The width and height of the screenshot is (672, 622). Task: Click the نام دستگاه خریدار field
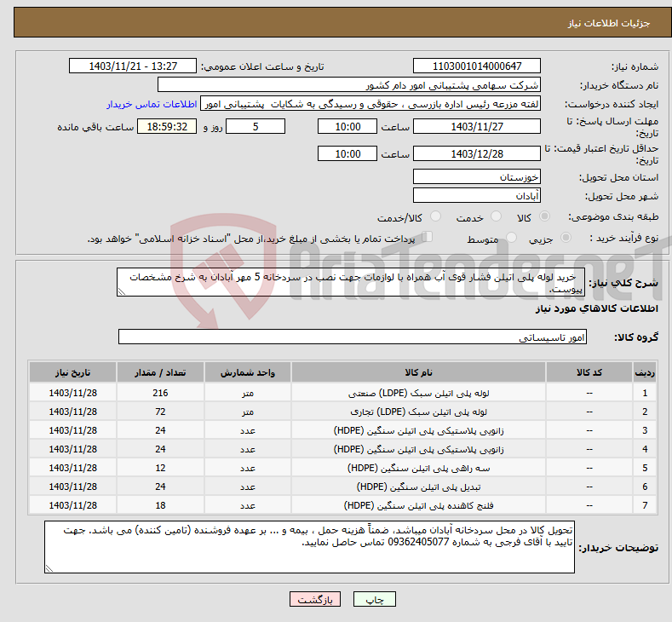tap(349, 85)
